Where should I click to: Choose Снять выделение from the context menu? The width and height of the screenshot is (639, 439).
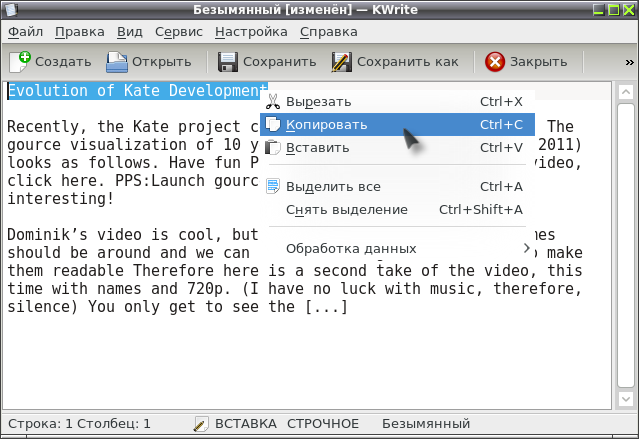pyautogui.click(x=397, y=210)
